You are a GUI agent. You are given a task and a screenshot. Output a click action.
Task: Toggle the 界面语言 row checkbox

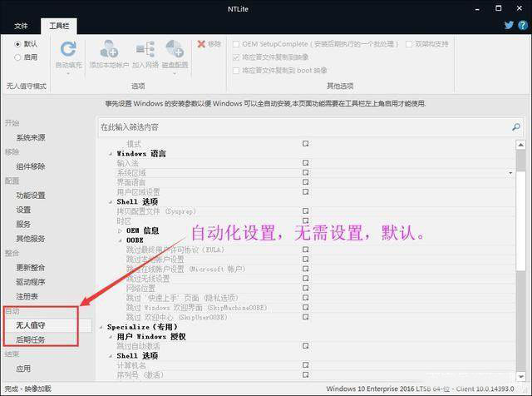pos(306,182)
